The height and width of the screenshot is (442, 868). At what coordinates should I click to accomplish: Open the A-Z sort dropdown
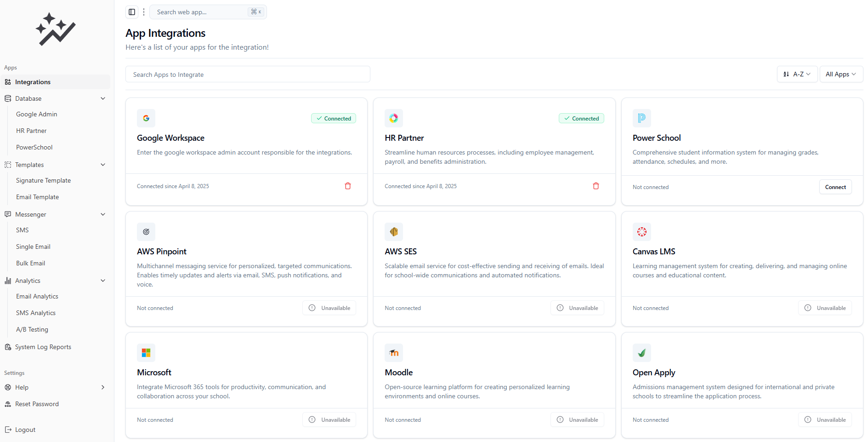(x=797, y=74)
